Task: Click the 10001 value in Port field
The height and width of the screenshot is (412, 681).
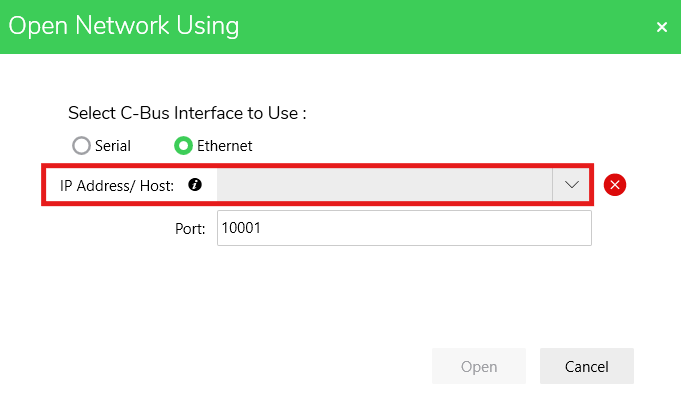Action: tap(241, 228)
